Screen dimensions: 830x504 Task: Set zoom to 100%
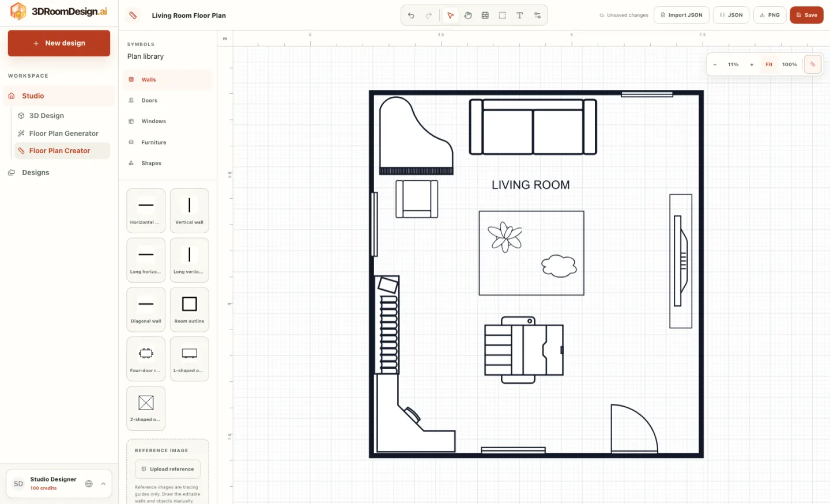point(790,65)
